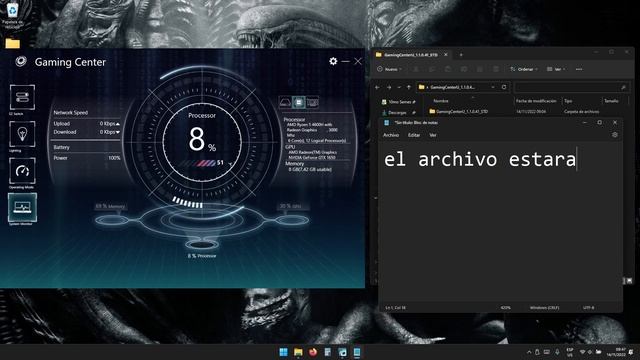This screenshot has height=360, width=640.
Task: Open the Ver dropdown in File Explorer toolbar
Action: [x=556, y=69]
